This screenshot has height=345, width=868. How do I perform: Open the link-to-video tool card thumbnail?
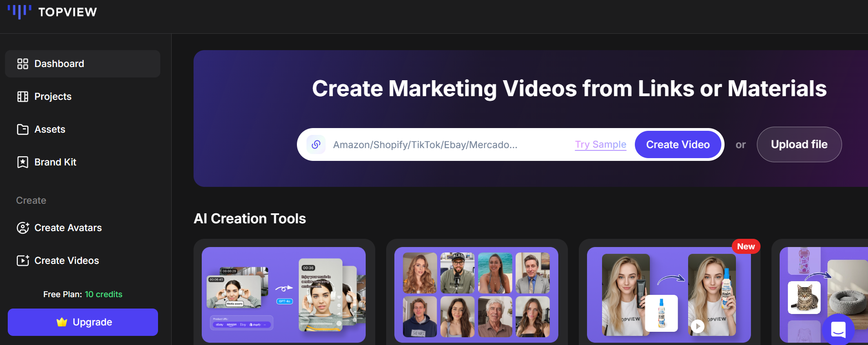tap(284, 295)
